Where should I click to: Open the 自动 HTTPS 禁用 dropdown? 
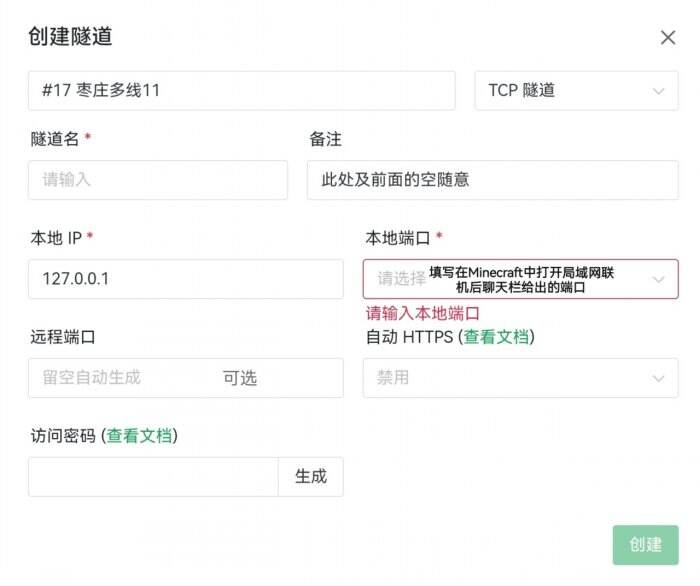(x=521, y=378)
